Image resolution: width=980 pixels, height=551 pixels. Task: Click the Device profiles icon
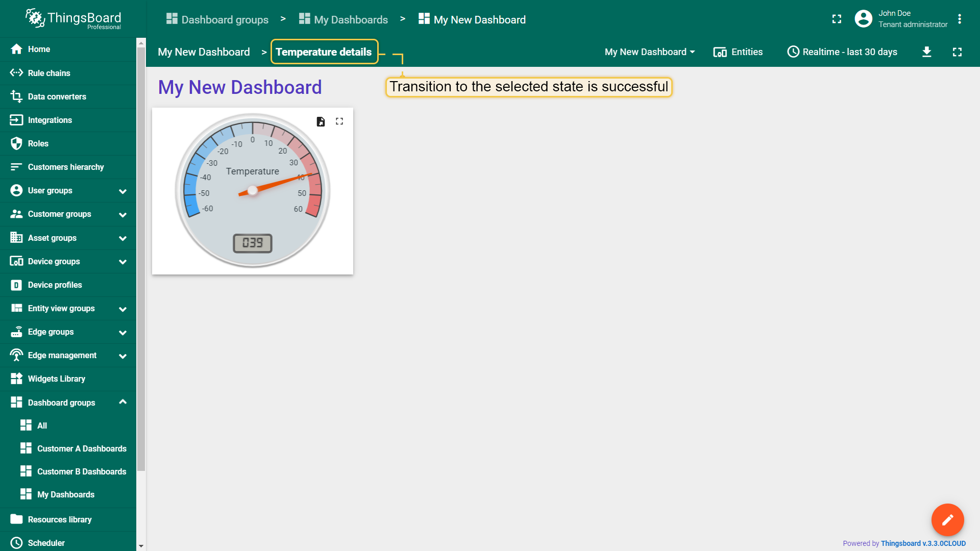pyautogui.click(x=16, y=285)
